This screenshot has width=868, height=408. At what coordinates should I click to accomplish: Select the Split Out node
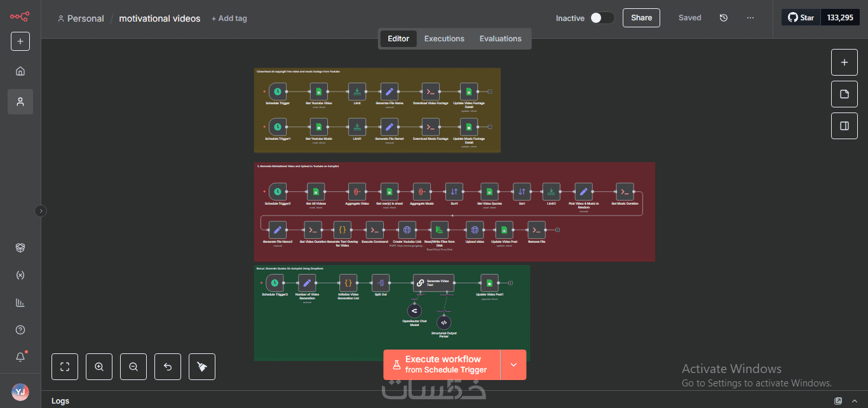pos(381,283)
